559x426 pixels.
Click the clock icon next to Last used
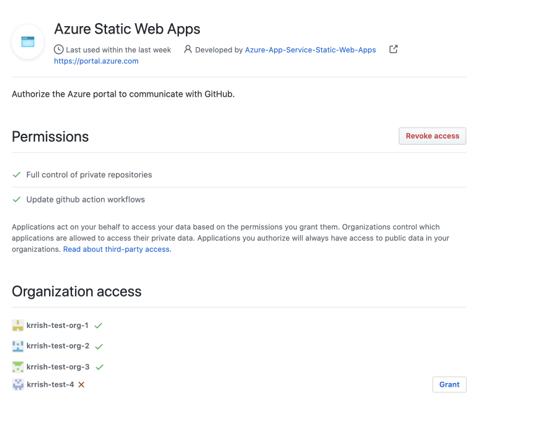[58, 50]
